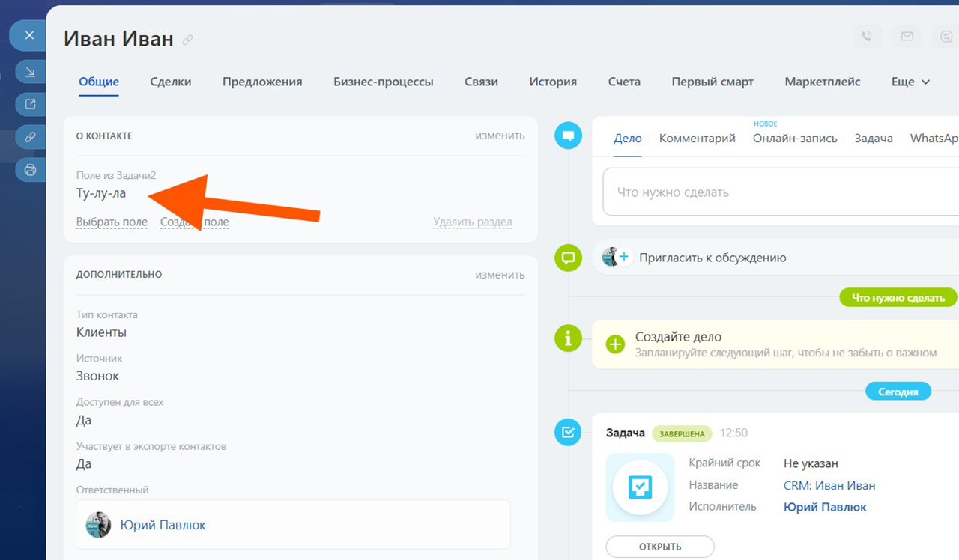The image size is (959, 560).
Task: Close the contact card with the X button
Action: click(x=30, y=35)
